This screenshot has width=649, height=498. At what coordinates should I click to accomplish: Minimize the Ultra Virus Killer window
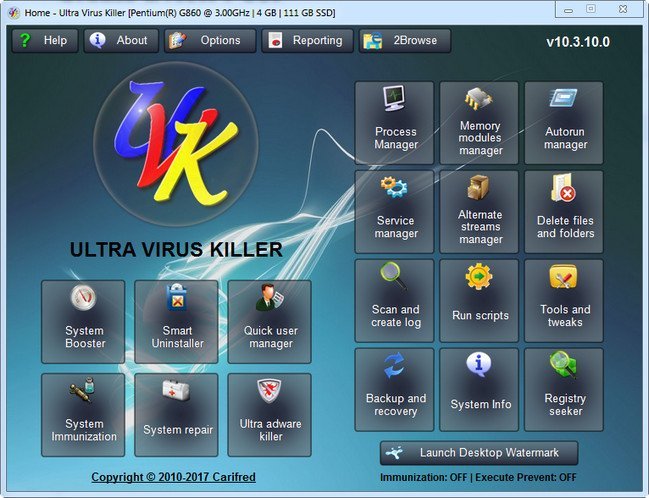pos(568,9)
